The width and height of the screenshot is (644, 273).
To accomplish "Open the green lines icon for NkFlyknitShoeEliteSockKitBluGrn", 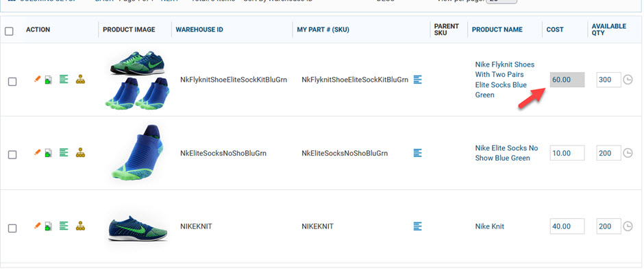I will point(64,79).
